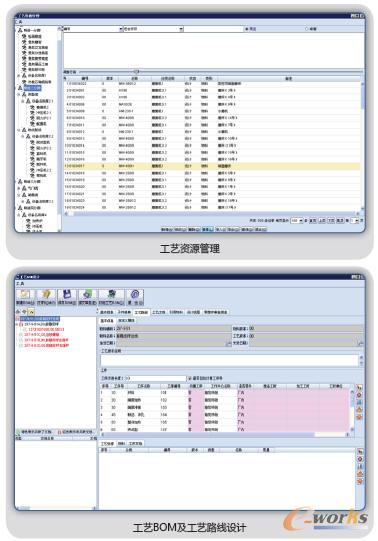Click the purple swirl exit toolbar icon

135,294
